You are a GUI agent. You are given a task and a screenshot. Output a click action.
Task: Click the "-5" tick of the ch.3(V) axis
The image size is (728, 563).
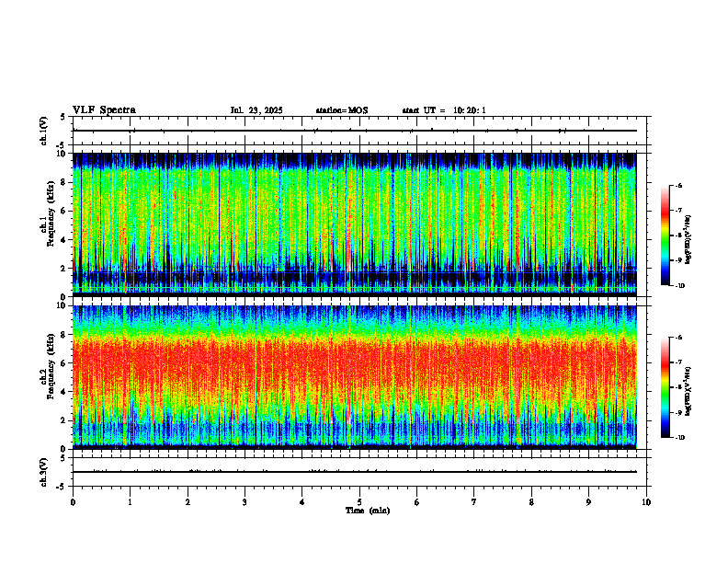tap(62, 487)
